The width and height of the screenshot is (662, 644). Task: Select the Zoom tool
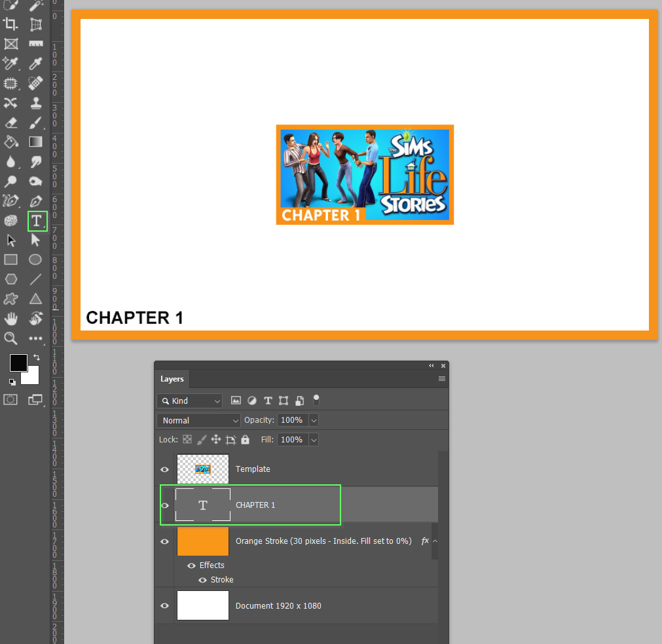10,338
